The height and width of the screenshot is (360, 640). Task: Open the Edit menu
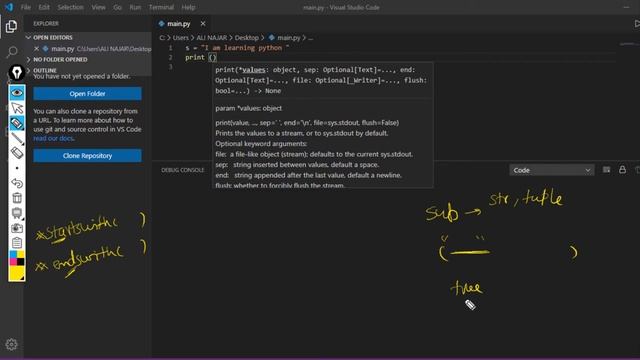[x=44, y=7]
